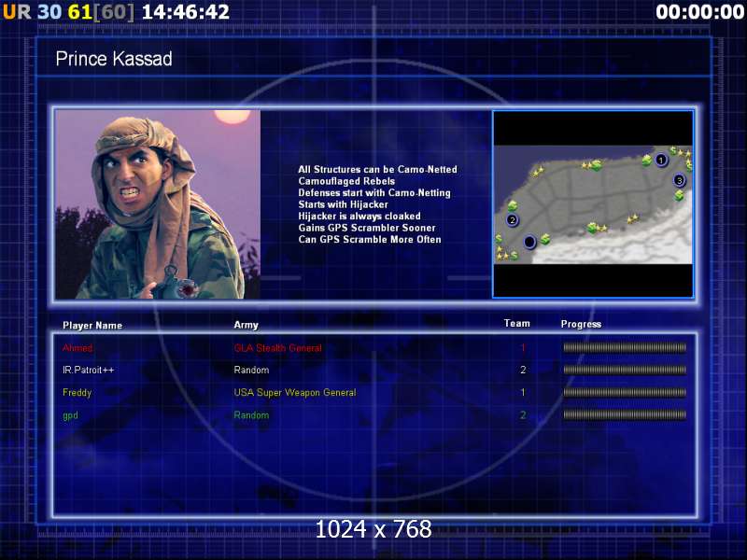
Task: Click team number 1 in Ahmed's row
Action: click(523, 348)
